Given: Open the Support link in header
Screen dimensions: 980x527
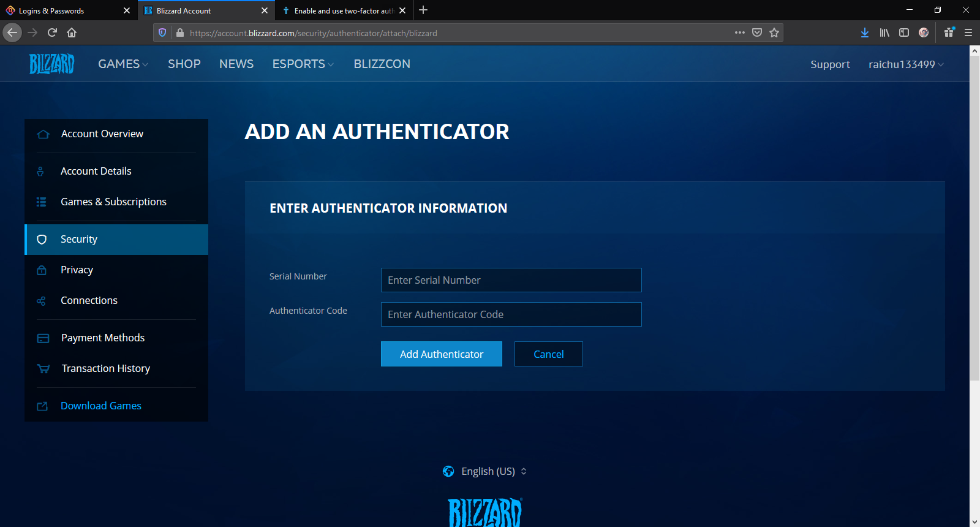Looking at the screenshot, I should point(830,64).
